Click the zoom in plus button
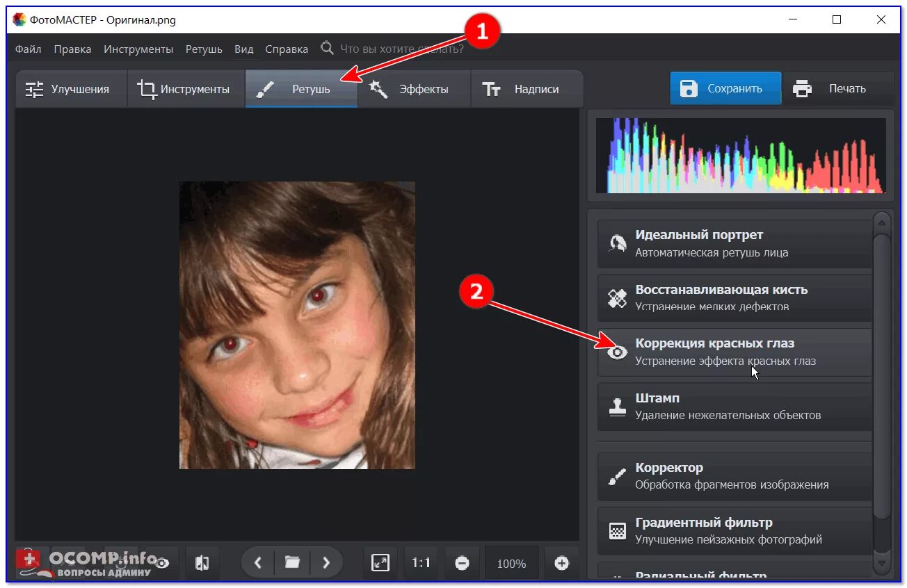The height and width of the screenshot is (588, 907). [x=562, y=564]
